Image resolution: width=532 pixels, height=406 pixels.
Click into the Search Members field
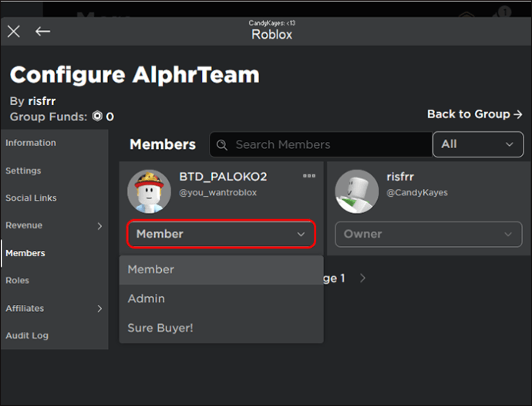[x=321, y=145]
